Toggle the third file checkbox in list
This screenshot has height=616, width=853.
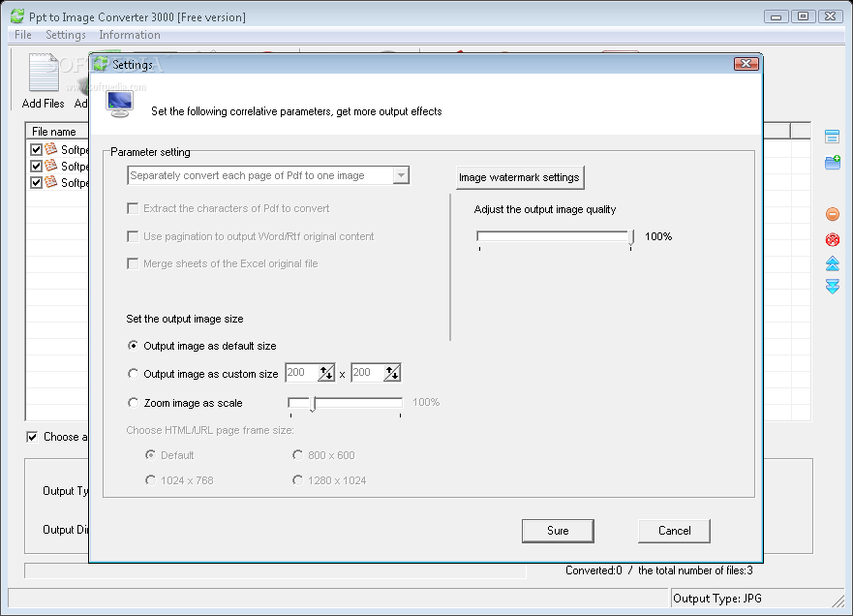(36, 182)
